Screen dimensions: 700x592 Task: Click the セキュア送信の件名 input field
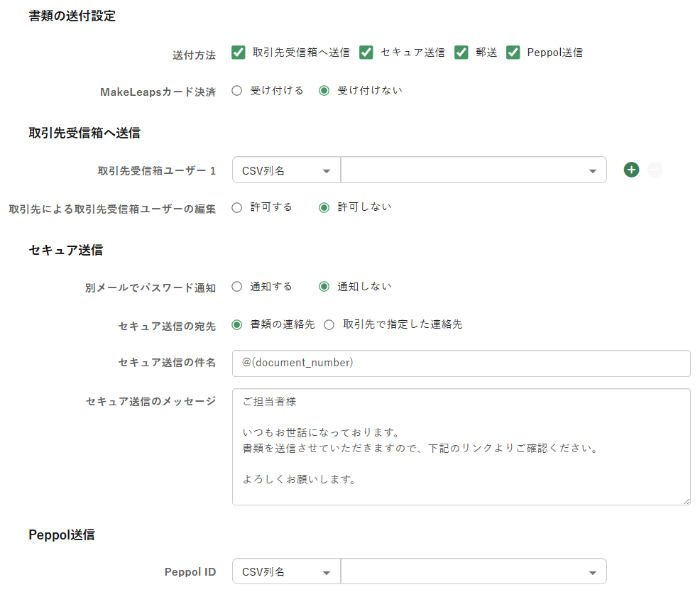pyautogui.click(x=461, y=363)
